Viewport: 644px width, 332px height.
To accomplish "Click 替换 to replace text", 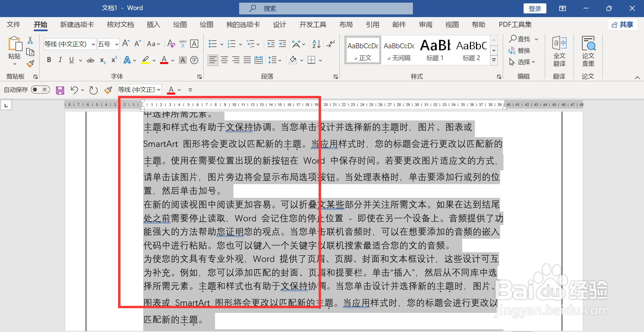I will pyautogui.click(x=520, y=51).
